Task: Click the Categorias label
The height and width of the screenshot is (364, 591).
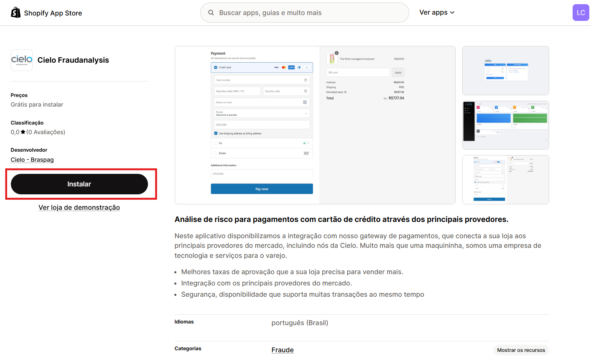Action: [x=188, y=349]
